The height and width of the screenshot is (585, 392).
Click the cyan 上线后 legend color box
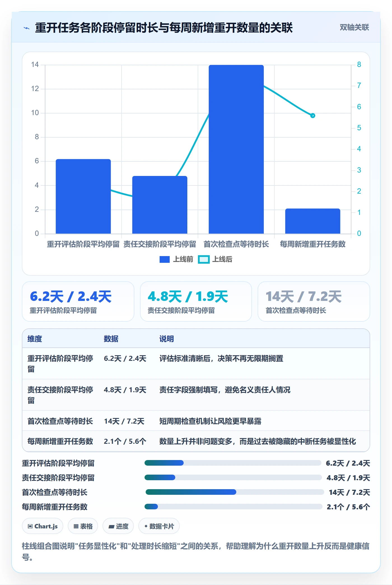coord(204,259)
